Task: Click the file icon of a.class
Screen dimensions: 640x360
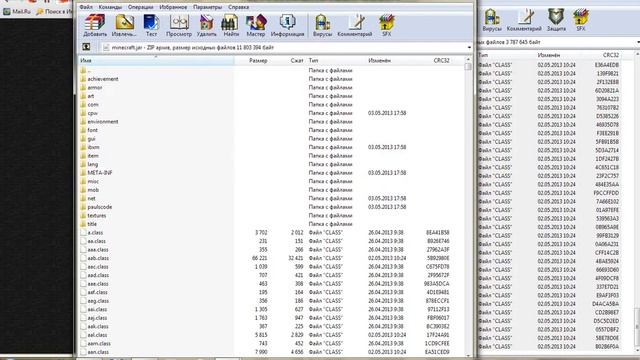Action: point(83,232)
